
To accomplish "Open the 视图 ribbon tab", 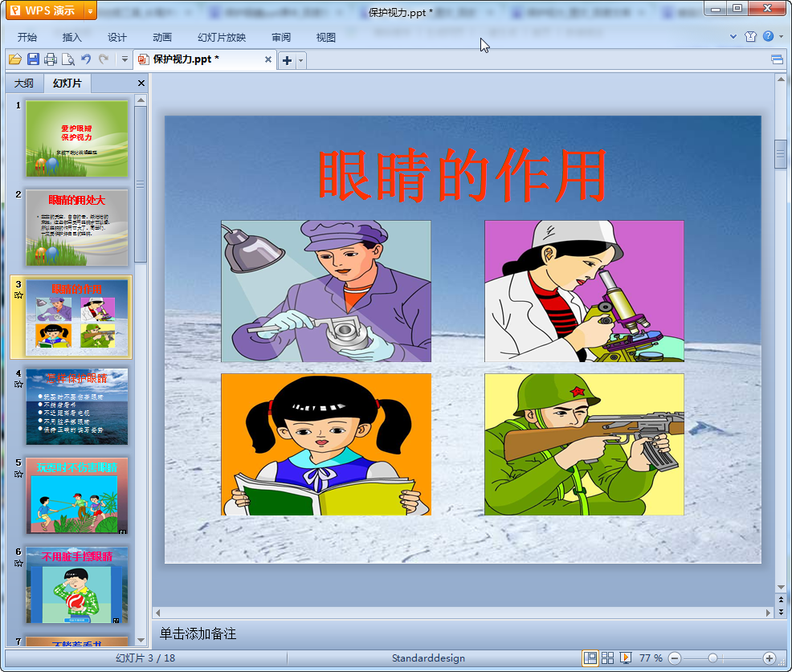I will coord(326,38).
